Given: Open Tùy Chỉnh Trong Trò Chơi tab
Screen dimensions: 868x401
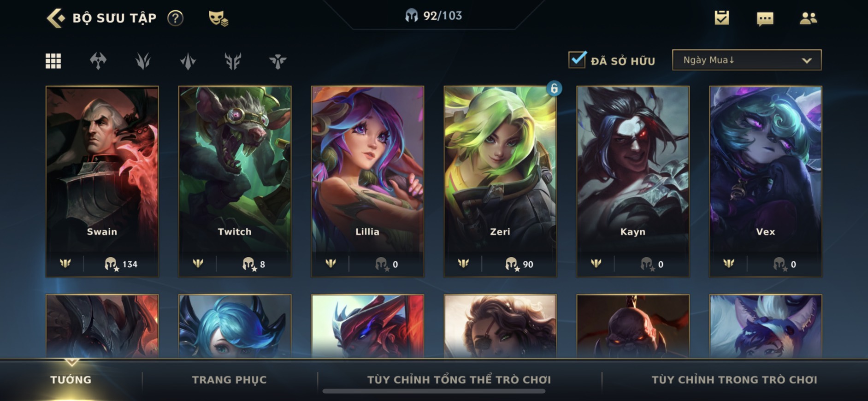Looking at the screenshot, I should point(734,380).
